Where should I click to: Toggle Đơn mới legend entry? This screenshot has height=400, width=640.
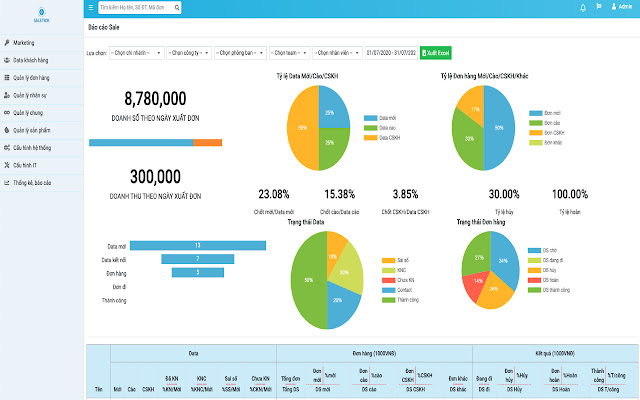point(545,113)
